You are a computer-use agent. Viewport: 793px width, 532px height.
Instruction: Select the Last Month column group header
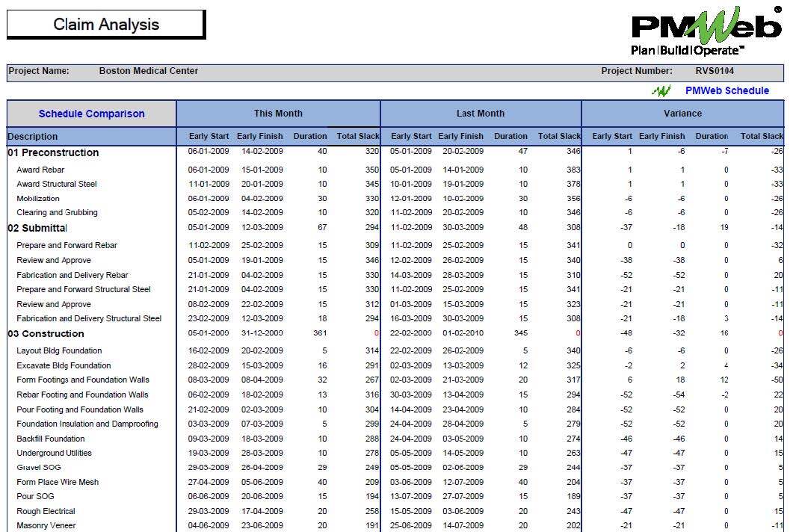point(481,114)
